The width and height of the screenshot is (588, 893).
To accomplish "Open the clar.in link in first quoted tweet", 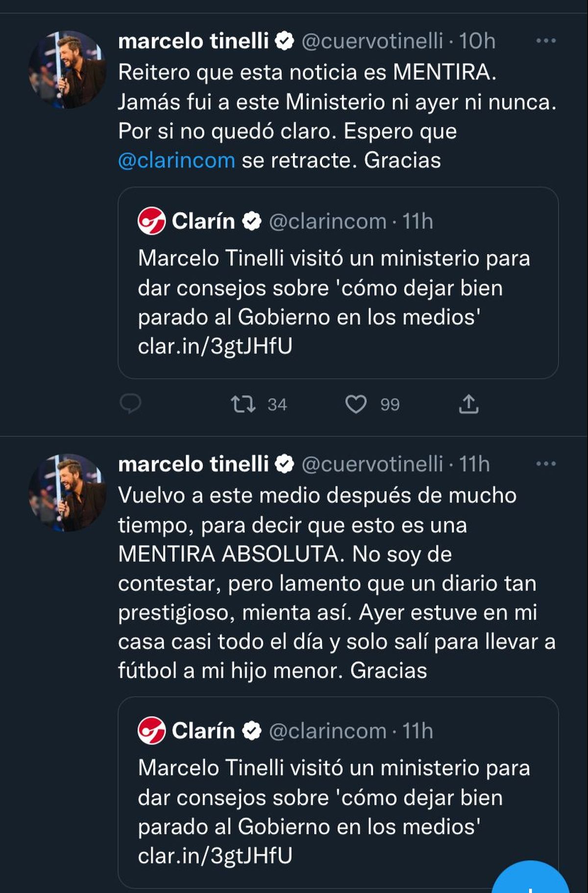I will tap(215, 346).
